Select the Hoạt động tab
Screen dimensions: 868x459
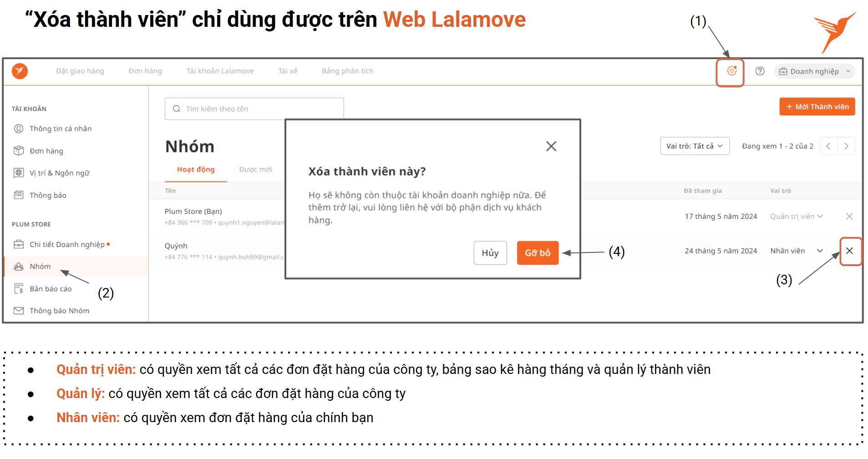coord(196,170)
